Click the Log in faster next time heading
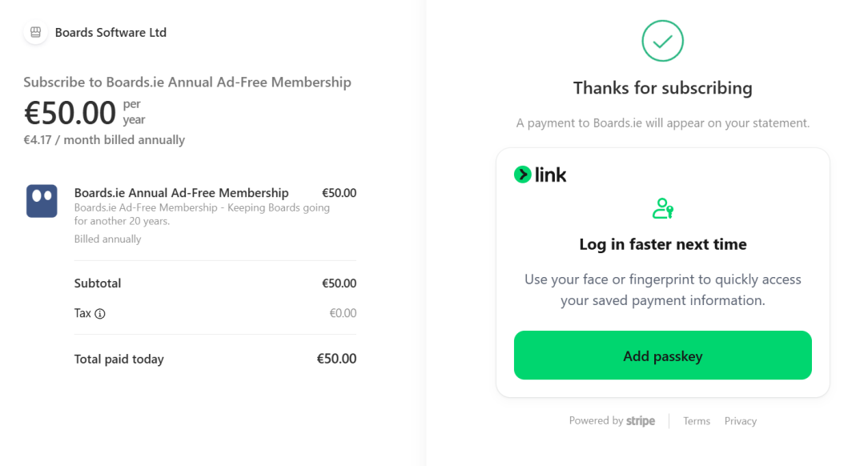Image resolution: width=868 pixels, height=466 pixels. 663,244
